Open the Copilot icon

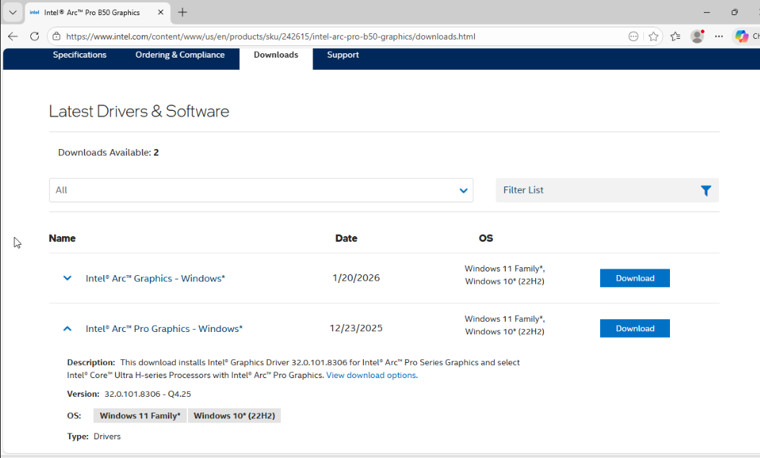coord(742,36)
